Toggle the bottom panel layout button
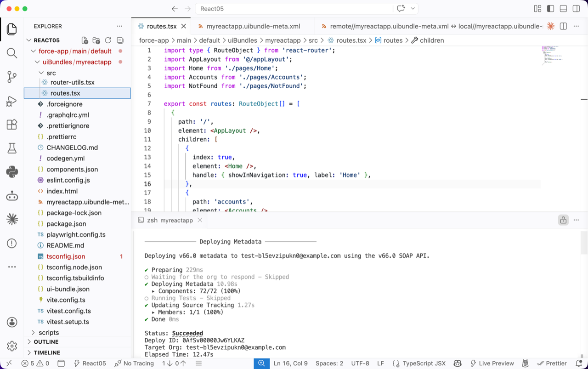588x369 pixels. [x=563, y=9]
